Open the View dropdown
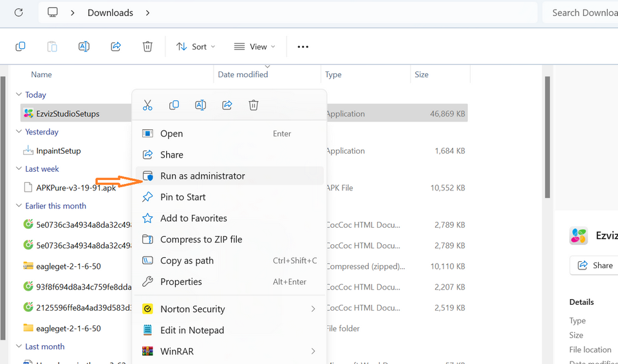 click(254, 46)
